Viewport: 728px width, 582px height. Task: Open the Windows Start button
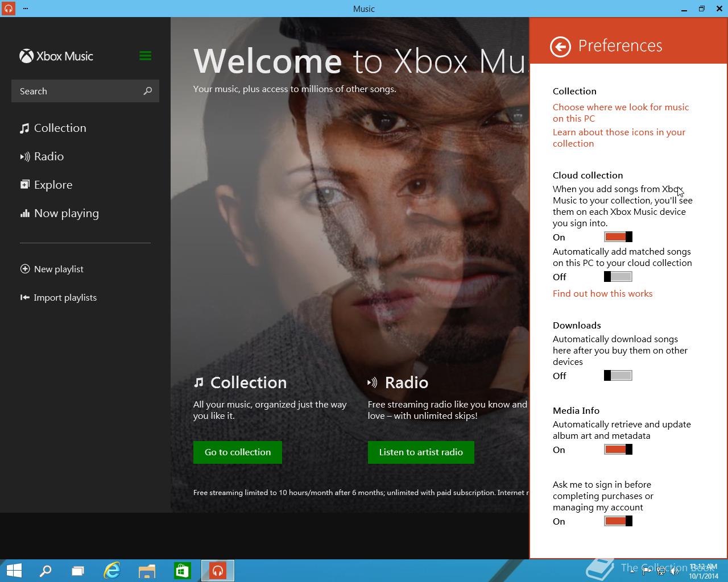(x=14, y=571)
